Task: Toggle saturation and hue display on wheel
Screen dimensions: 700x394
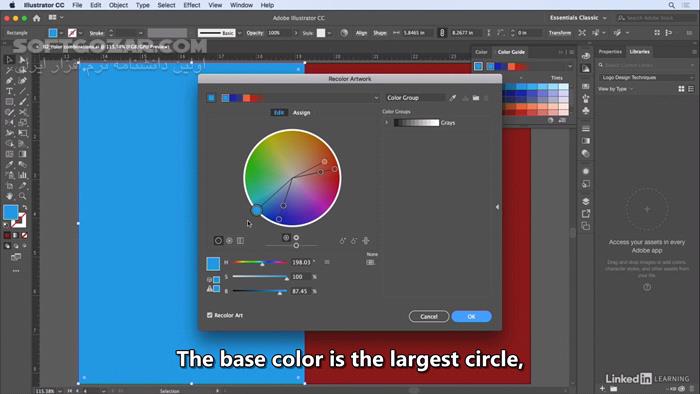Action: pyautogui.click(x=286, y=238)
